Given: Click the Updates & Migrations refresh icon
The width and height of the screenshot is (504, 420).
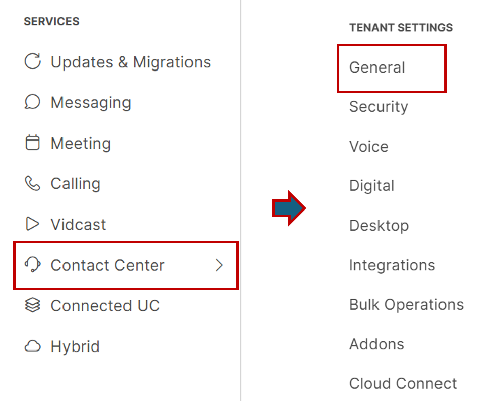Looking at the screenshot, I should click(x=33, y=62).
